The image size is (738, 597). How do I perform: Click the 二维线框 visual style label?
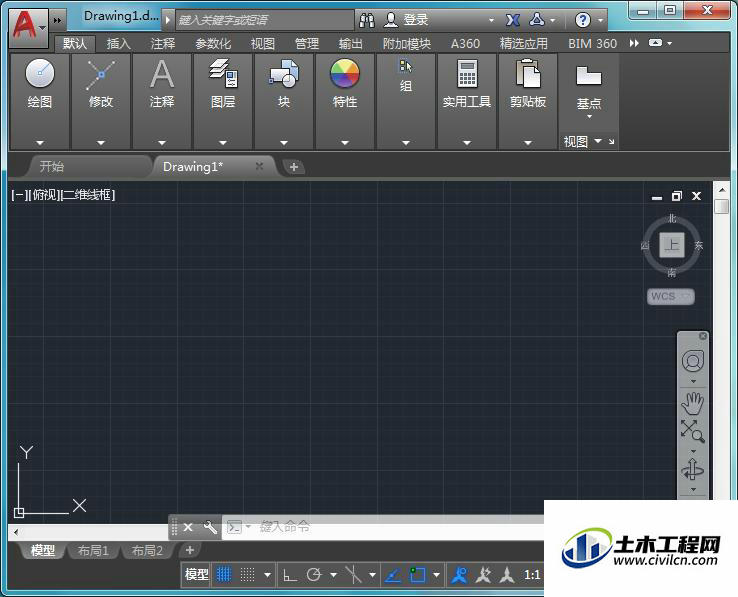[88, 194]
